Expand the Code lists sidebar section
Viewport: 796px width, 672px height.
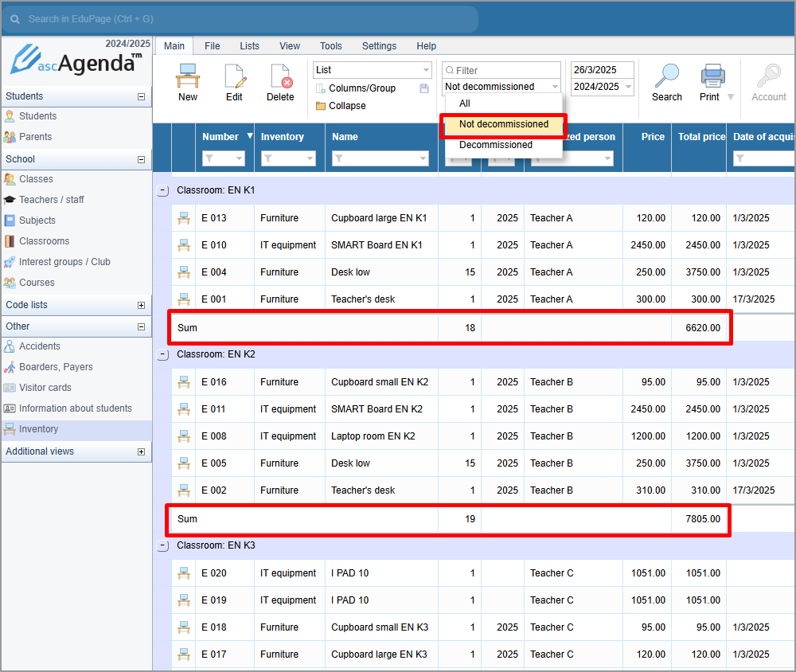pyautogui.click(x=141, y=305)
